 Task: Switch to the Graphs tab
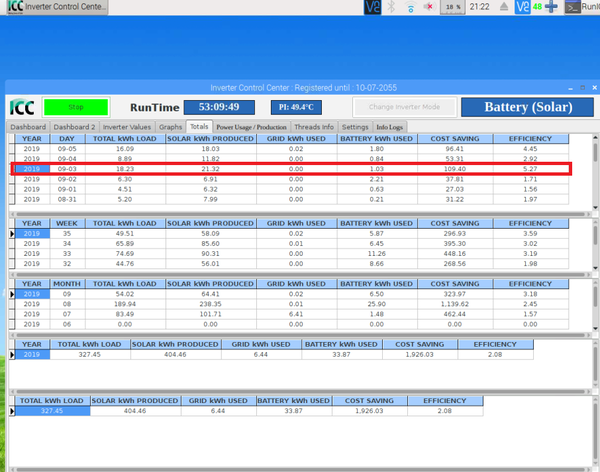(x=171, y=128)
